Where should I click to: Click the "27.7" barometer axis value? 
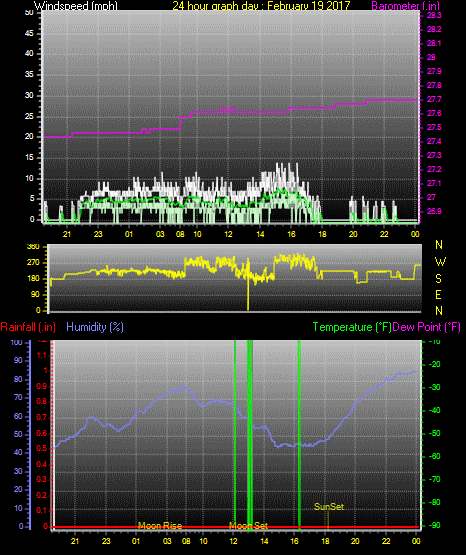(x=434, y=99)
